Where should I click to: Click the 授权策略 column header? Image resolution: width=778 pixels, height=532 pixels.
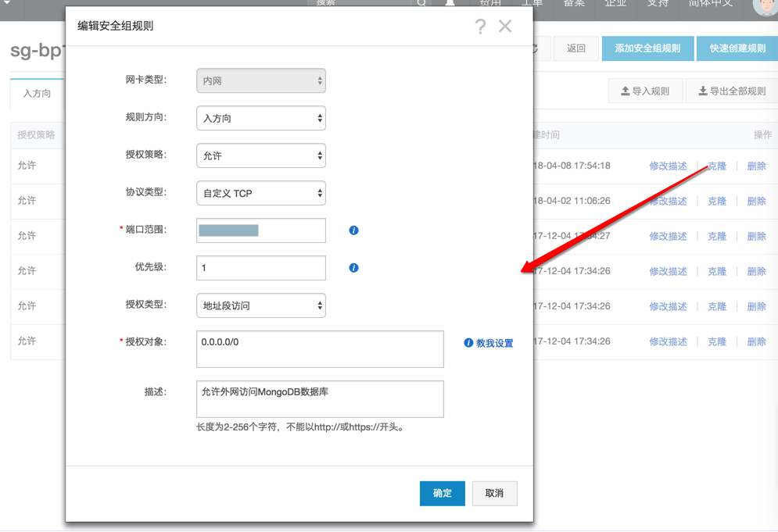36,135
